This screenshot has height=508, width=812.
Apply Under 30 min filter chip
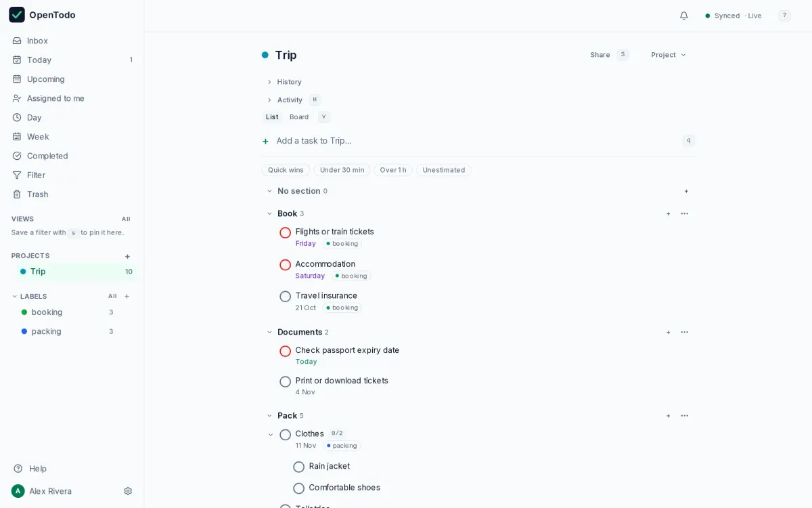click(x=342, y=170)
